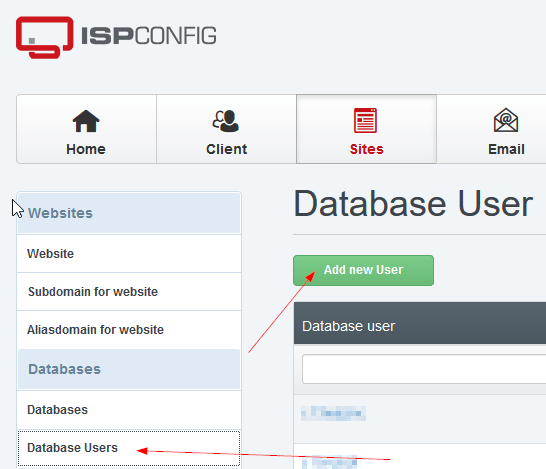
Task: Open Subdomain for website entry
Action: pos(129,292)
